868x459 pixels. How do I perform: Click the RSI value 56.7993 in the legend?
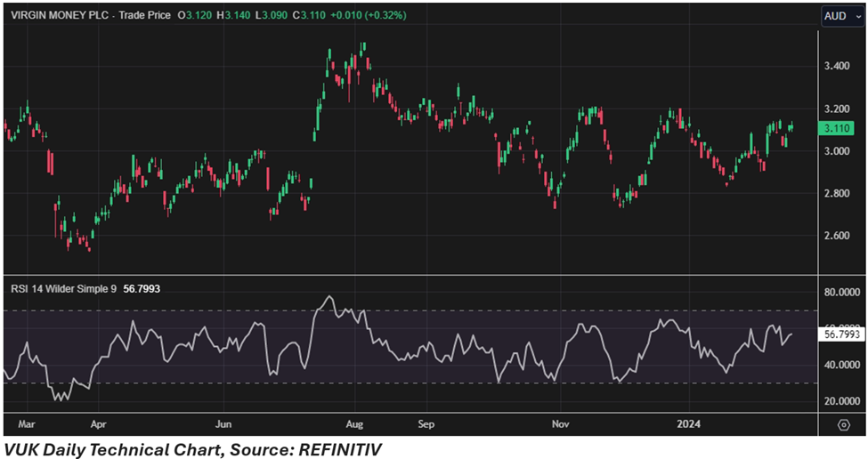point(142,289)
